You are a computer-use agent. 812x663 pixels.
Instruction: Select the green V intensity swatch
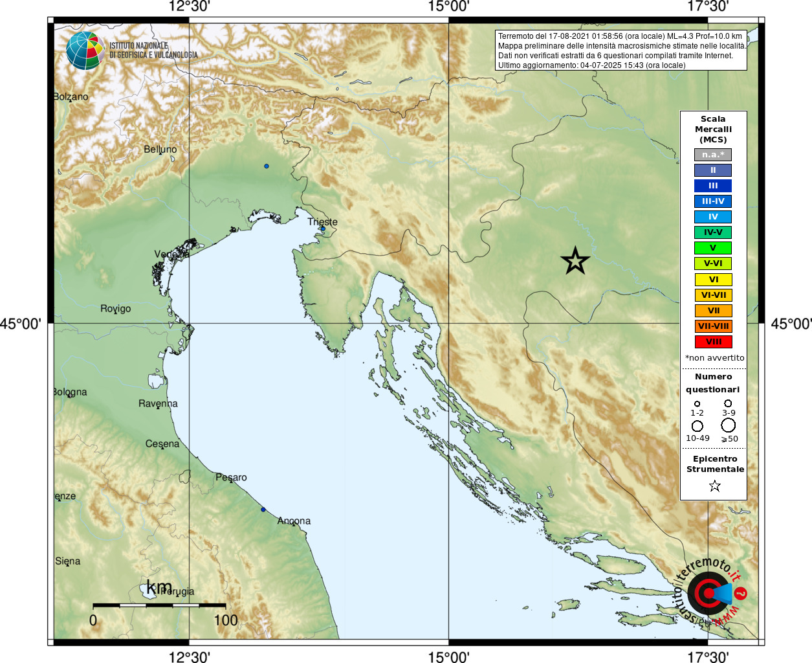[713, 248]
